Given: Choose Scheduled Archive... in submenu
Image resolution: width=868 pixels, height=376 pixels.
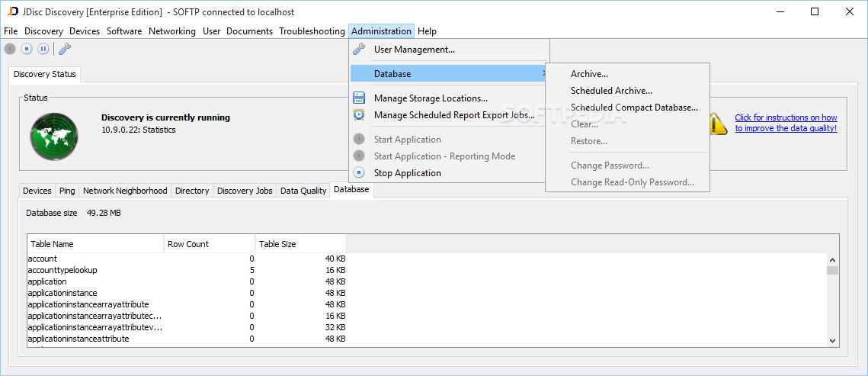Looking at the screenshot, I should point(627,90).
